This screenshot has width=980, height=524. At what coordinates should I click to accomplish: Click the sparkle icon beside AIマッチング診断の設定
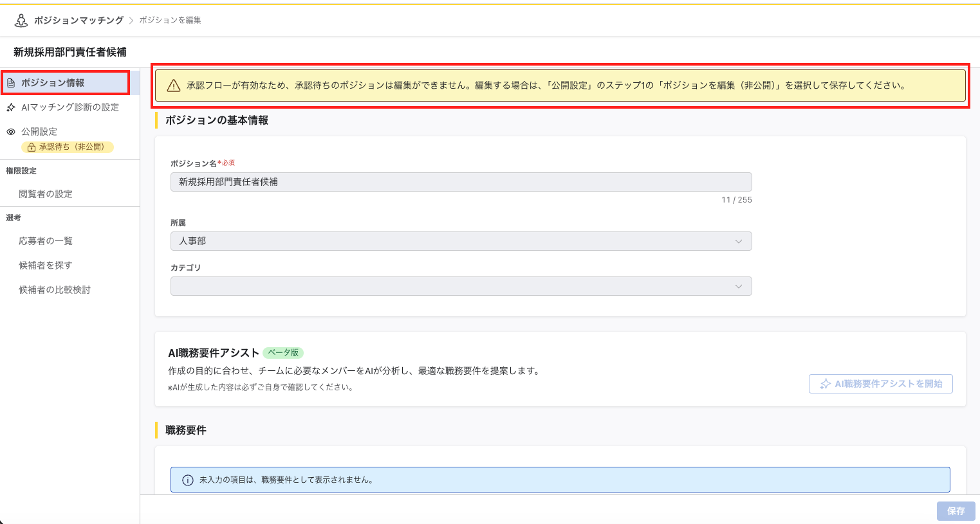click(x=11, y=107)
